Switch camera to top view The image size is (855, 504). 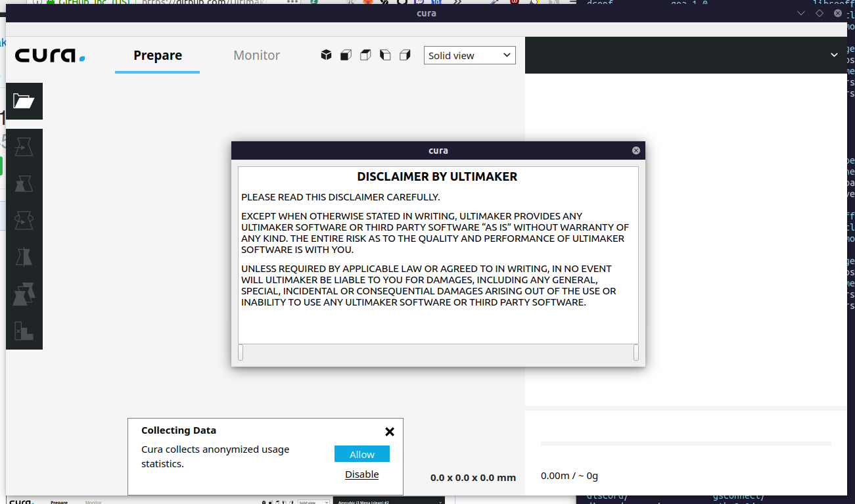click(365, 55)
